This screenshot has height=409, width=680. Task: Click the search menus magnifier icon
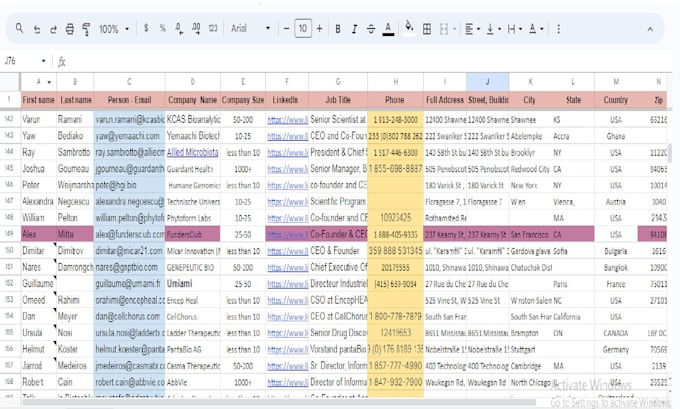click(19, 29)
